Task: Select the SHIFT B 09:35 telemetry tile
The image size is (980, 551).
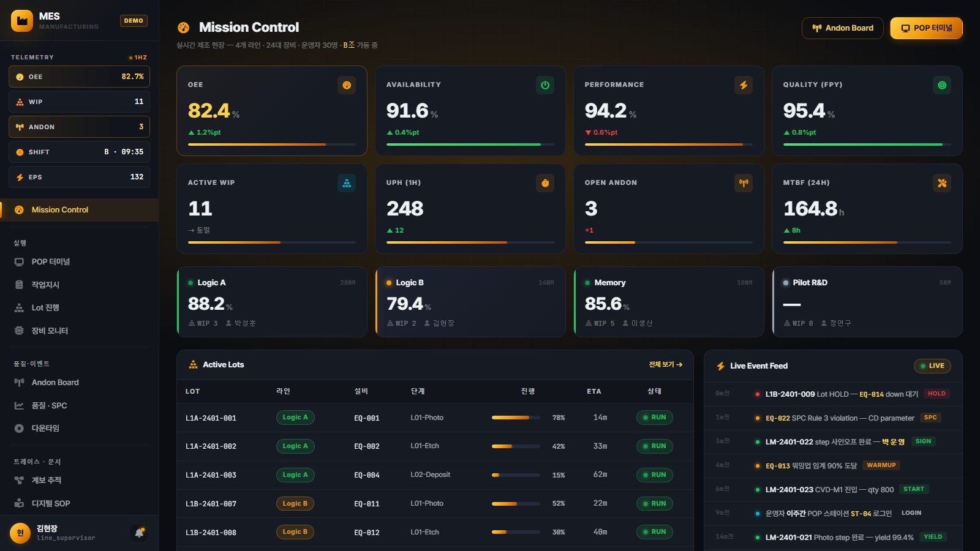Action: coord(79,152)
